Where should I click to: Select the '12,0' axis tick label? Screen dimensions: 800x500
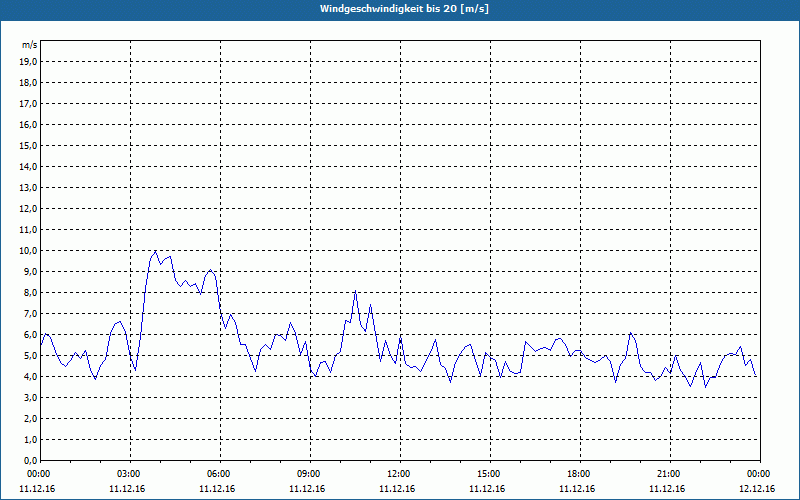(28, 209)
